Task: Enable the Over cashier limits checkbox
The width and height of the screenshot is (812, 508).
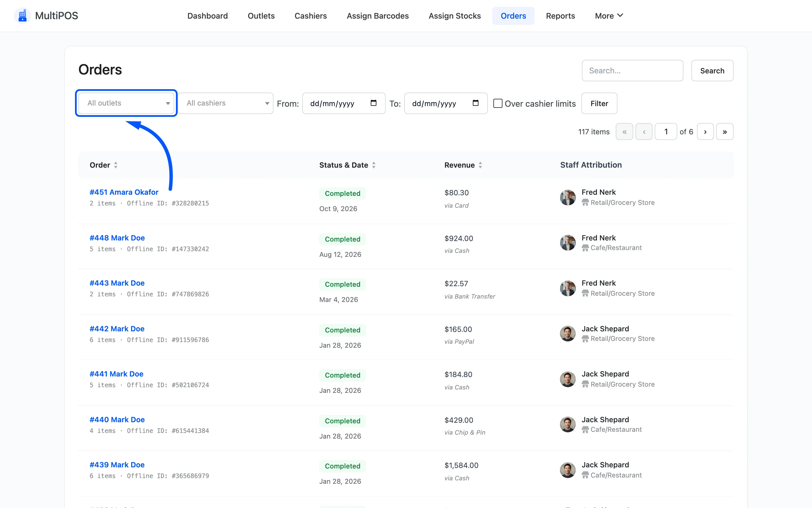Action: coord(498,103)
